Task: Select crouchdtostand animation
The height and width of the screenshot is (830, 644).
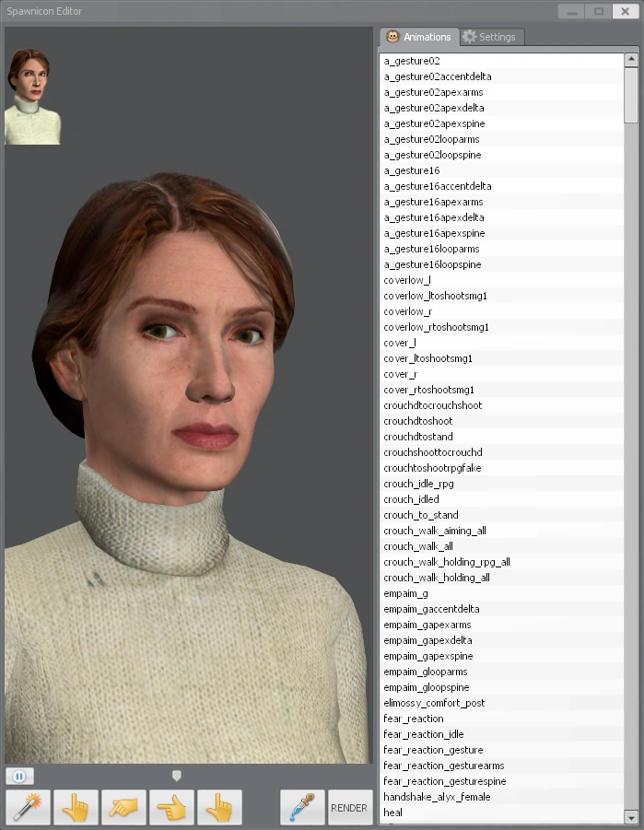Action: pyautogui.click(x=501, y=437)
